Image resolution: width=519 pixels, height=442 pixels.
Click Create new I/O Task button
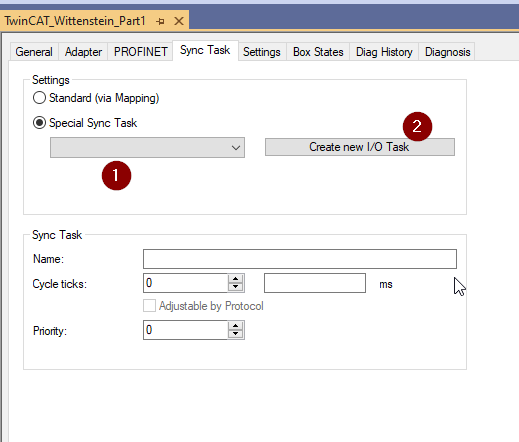(360, 147)
